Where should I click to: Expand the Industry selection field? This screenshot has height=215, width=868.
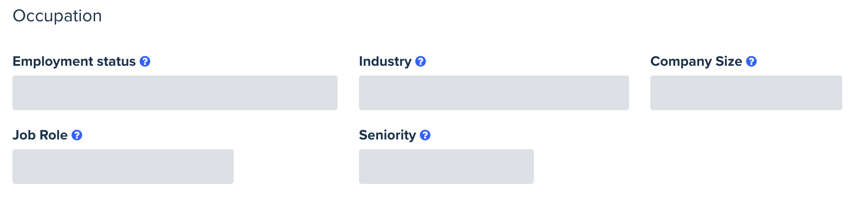click(x=494, y=93)
